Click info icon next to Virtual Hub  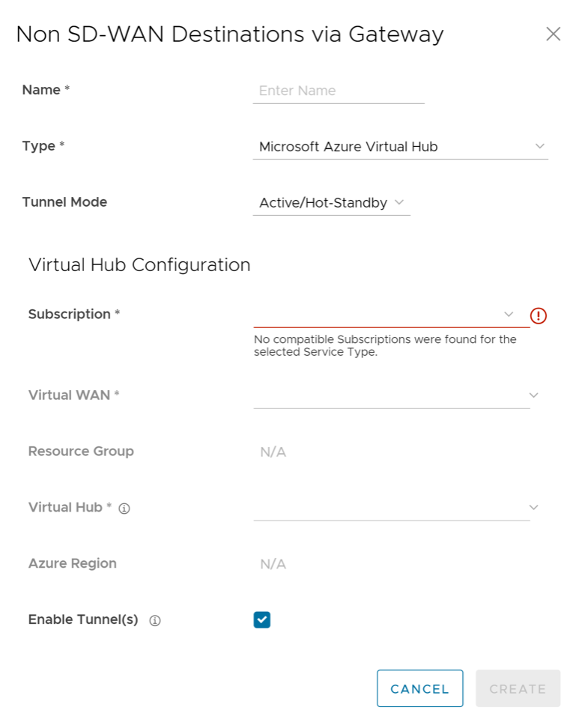coord(125,509)
